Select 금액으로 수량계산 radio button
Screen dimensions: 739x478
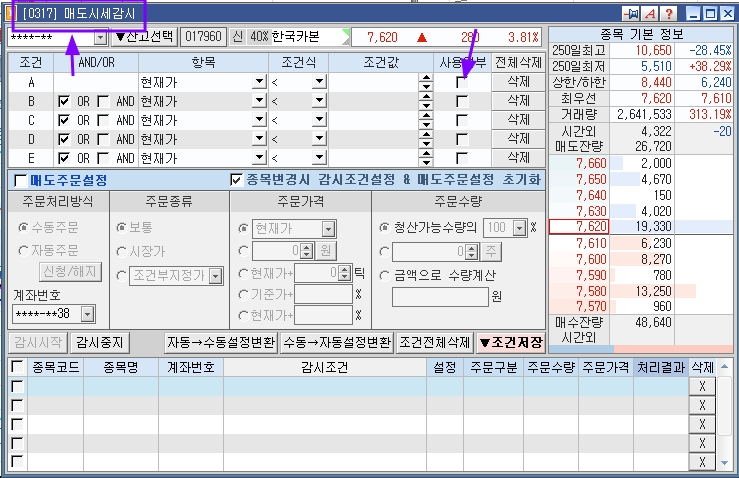[x=385, y=276]
